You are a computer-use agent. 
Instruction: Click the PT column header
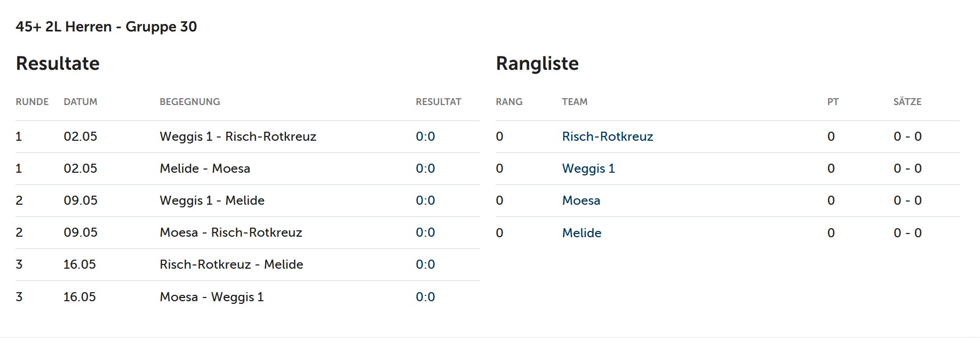pos(833,102)
